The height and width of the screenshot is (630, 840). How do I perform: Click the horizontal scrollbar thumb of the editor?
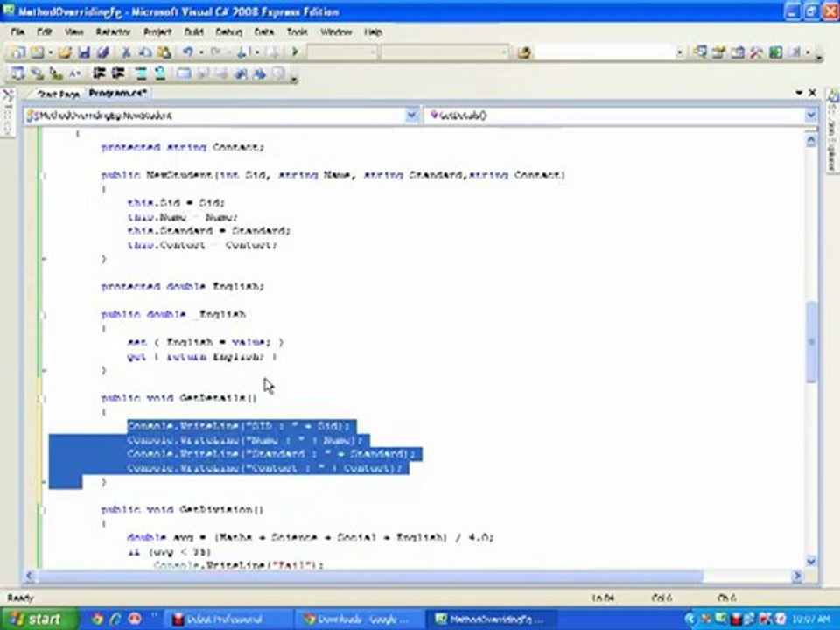pos(369,576)
